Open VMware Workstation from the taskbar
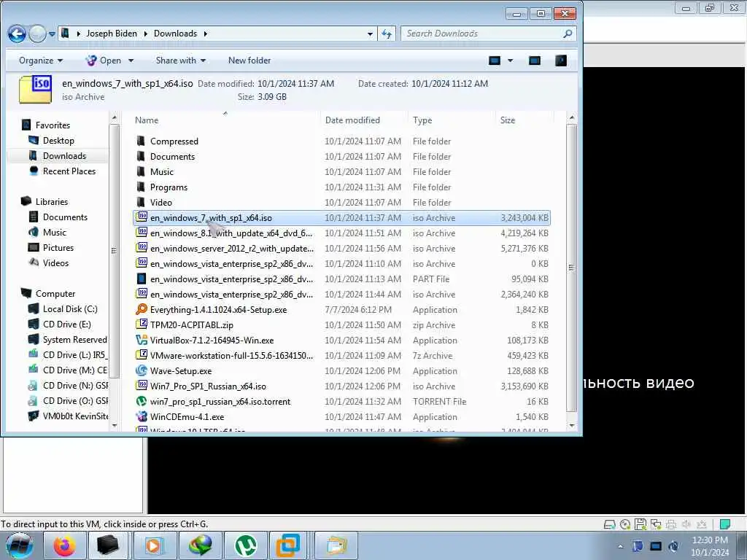747x560 pixels. [287, 545]
